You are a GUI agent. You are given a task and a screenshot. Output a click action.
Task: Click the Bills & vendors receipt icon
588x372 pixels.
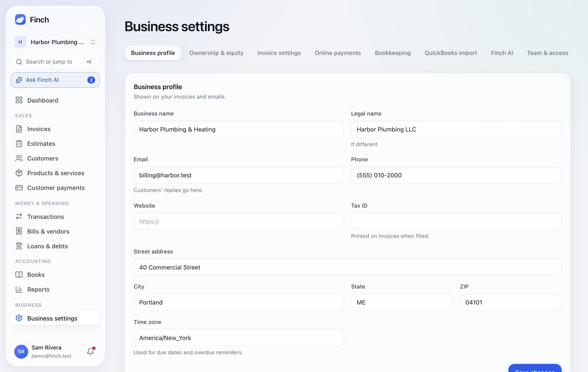click(19, 231)
